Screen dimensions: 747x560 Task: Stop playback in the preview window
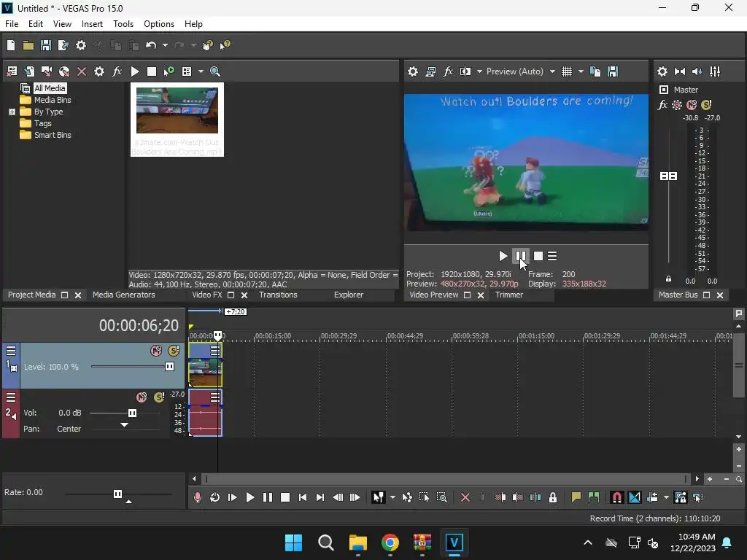538,256
